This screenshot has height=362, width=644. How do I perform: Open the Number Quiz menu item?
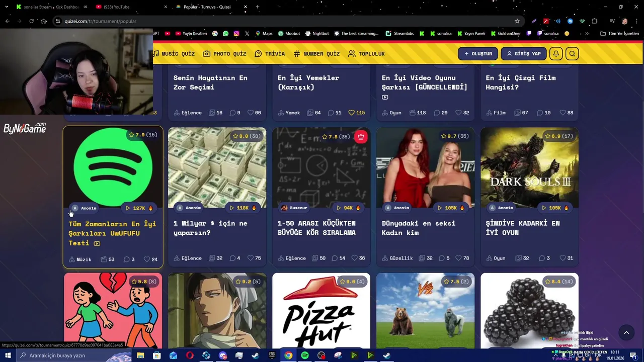(x=316, y=54)
